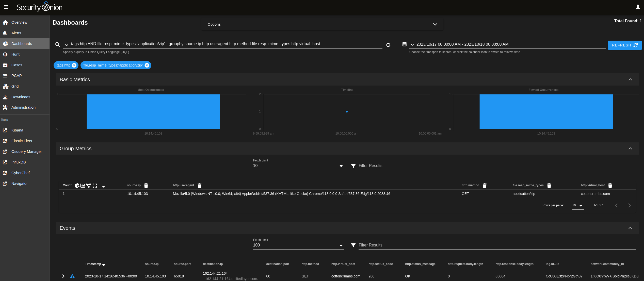
Task: Click the hamburger menu icon
Action: tap(6, 7)
